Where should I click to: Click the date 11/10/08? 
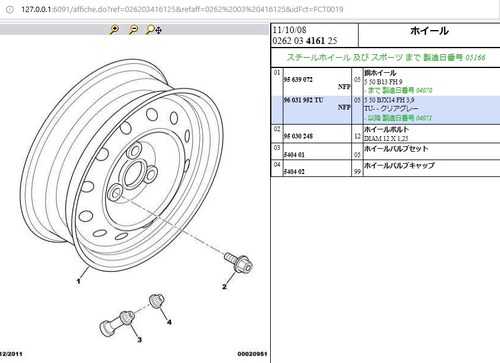click(x=289, y=30)
